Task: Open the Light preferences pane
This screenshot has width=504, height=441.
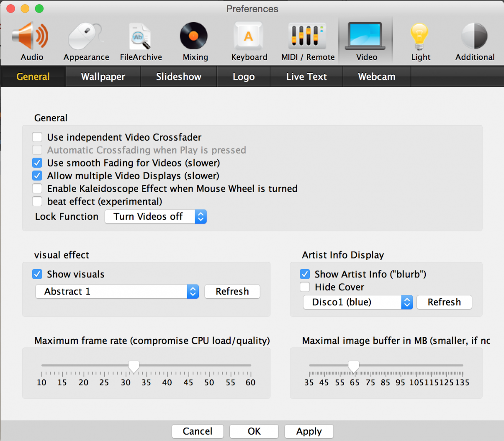Action: (420, 42)
